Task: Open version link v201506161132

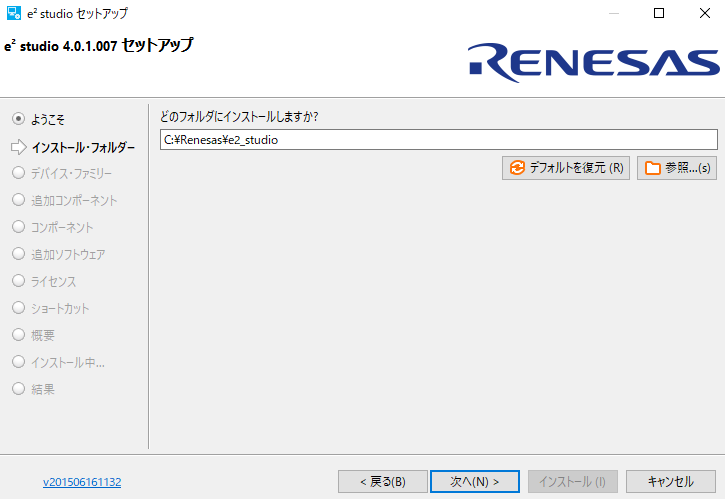Action: (82, 482)
